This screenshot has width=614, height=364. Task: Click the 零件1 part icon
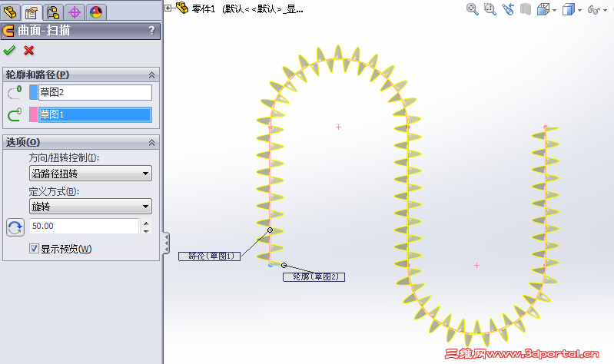[x=181, y=8]
